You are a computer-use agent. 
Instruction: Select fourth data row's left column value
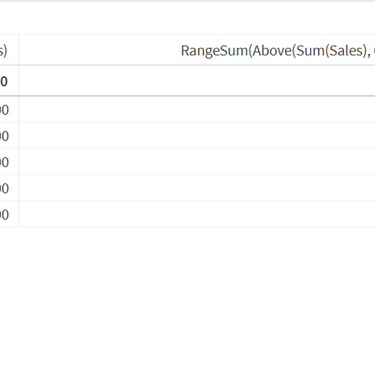coord(4,188)
